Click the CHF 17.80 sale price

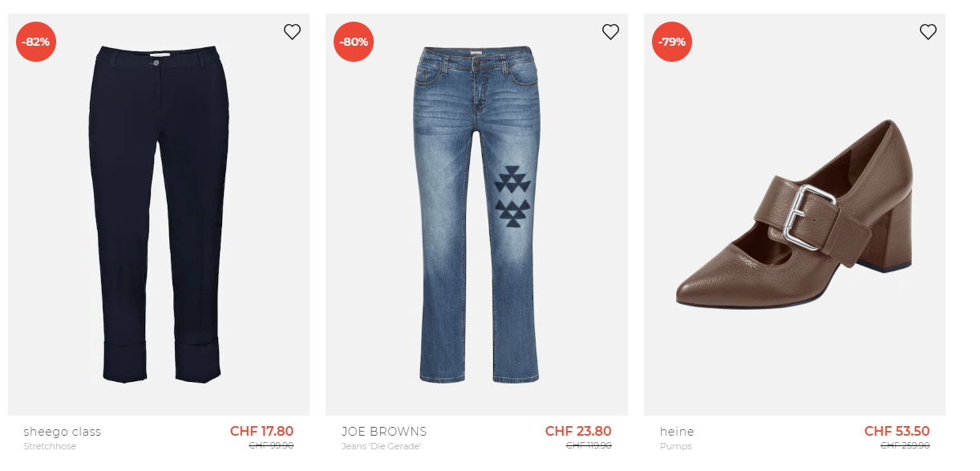(261, 431)
